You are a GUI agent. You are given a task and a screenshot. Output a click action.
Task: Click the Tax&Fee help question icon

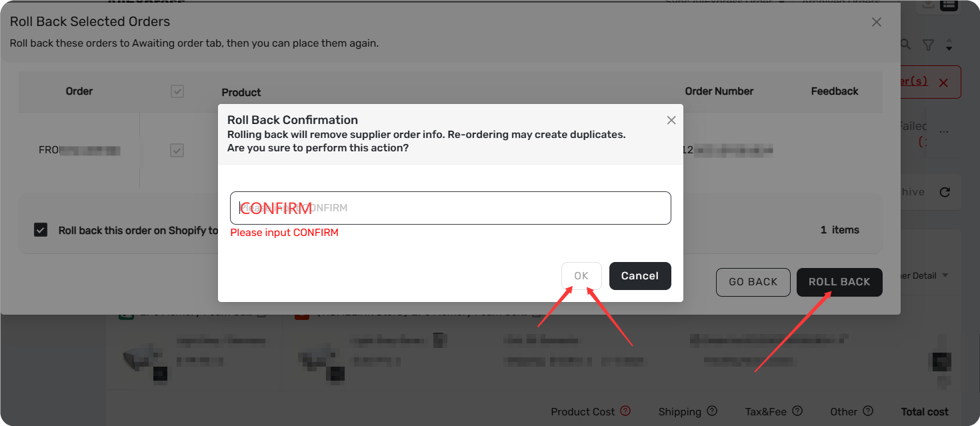coord(797,411)
